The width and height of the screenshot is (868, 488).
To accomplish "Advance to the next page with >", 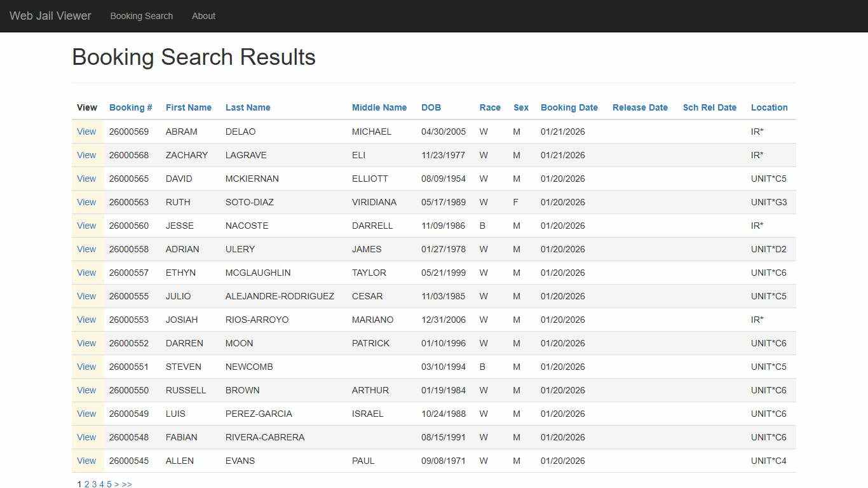I will tap(117, 484).
